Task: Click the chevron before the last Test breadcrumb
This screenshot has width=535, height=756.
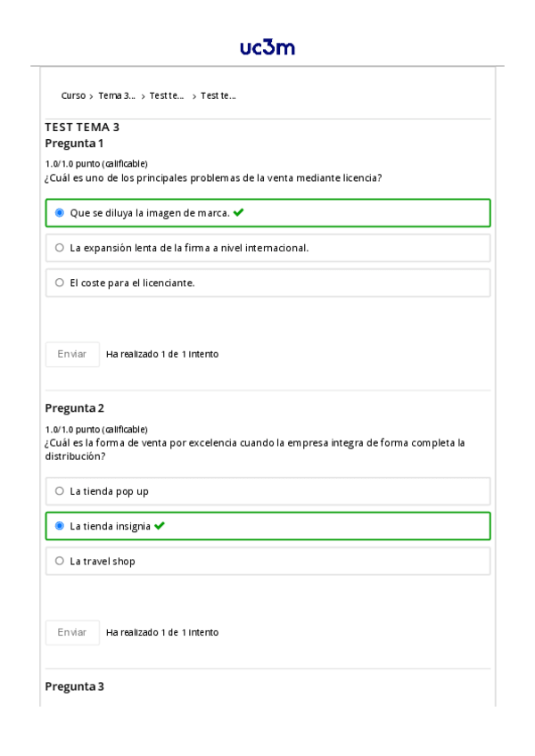Action: tap(194, 96)
